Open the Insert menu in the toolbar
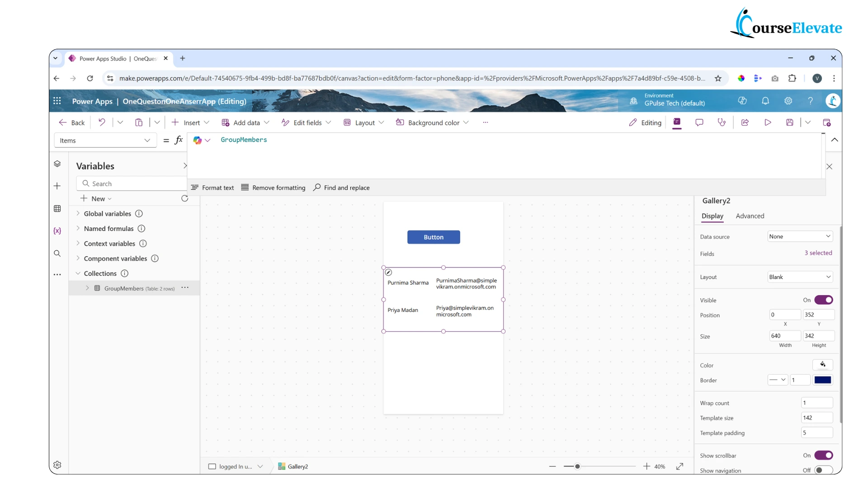 (x=190, y=122)
